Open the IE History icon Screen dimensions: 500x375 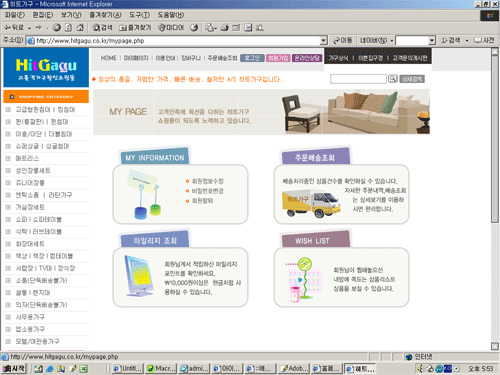[194, 28]
